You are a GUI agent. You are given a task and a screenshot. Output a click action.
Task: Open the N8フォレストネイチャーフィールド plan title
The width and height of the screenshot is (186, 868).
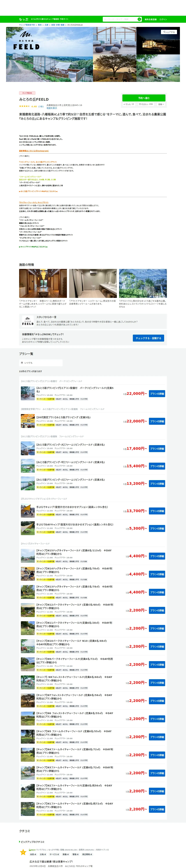pyautogui.click(x=74, y=679)
